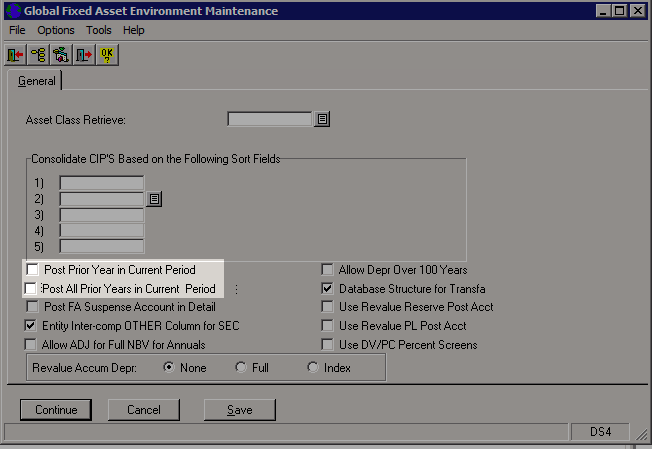This screenshot has height=449, width=652.
Task: Uncheck Database Structure for Transfa option
Action: click(328, 289)
